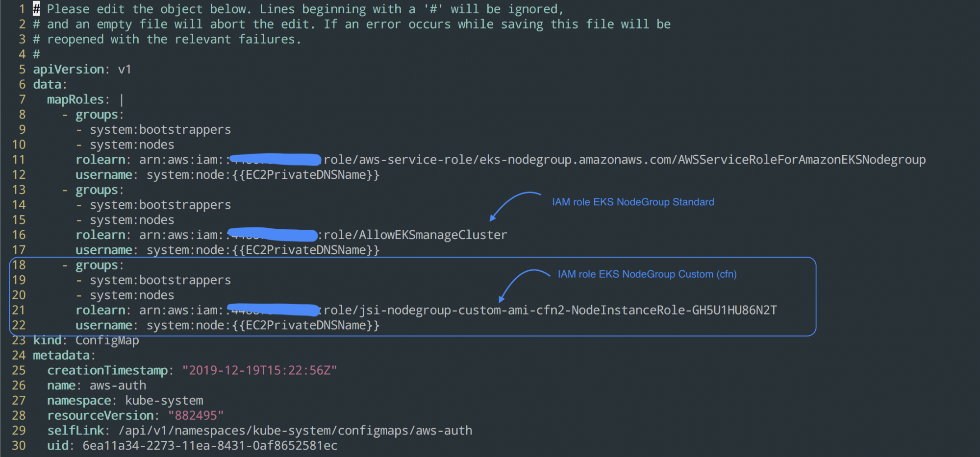Click the AllowEKSmanageCluster role name
The height and width of the screenshot is (457, 980).
tap(432, 235)
